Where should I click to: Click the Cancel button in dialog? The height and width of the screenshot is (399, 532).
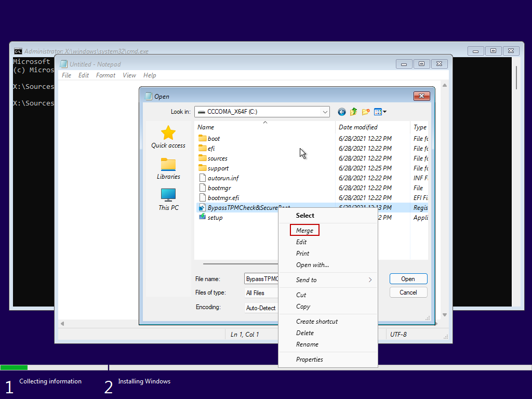(408, 292)
